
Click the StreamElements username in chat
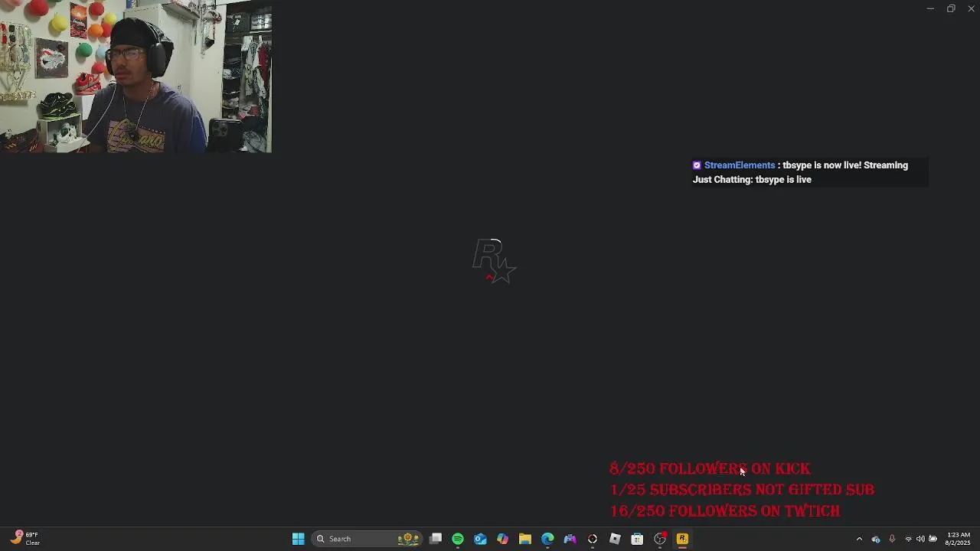pos(740,165)
